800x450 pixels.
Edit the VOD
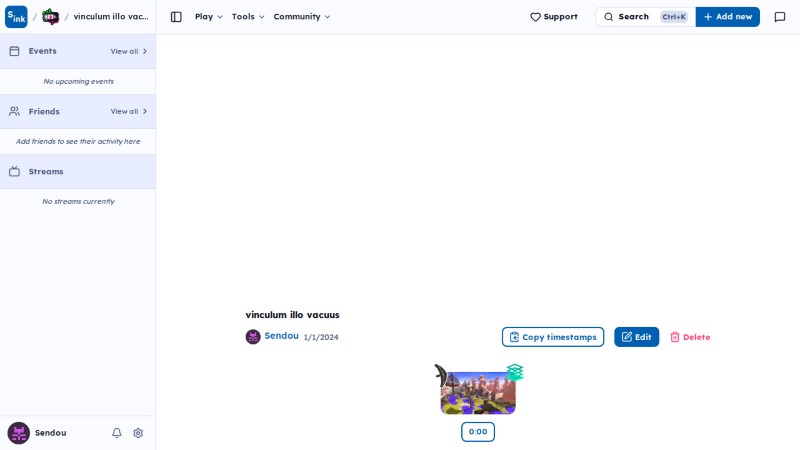click(x=636, y=337)
